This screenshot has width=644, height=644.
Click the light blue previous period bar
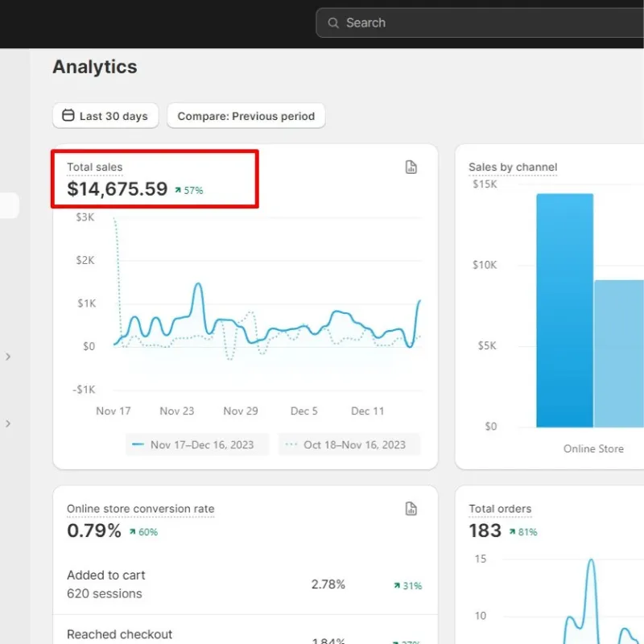[619, 353]
